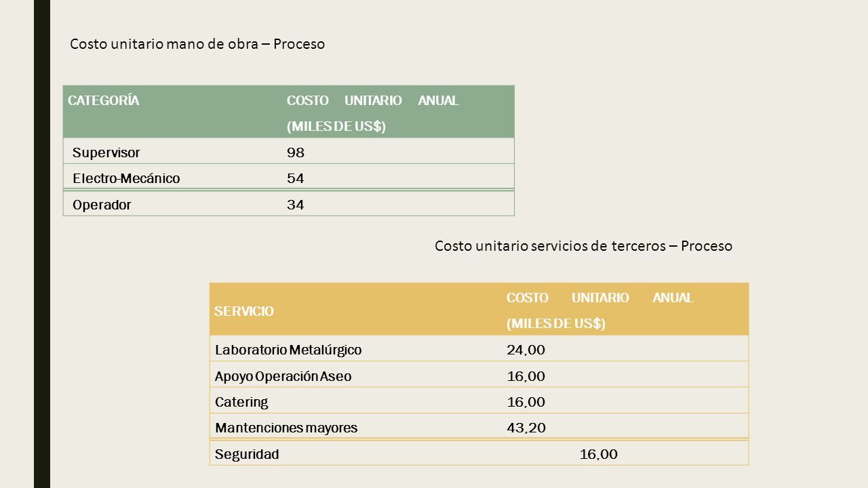Click heading 'Costo unitario servicios de terceros – Proceso'
Screen dimensions: 868x488
click(583, 246)
